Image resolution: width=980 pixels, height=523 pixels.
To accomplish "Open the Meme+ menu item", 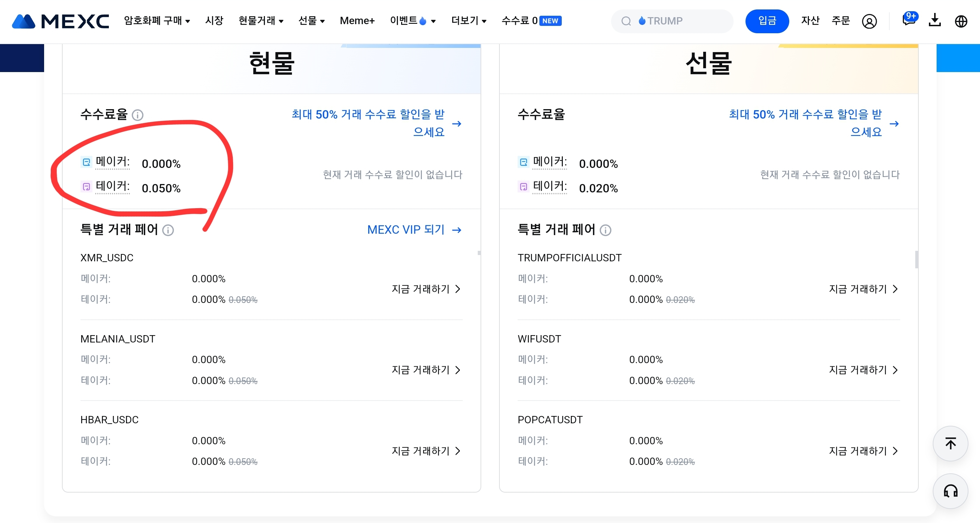I will [x=357, y=21].
